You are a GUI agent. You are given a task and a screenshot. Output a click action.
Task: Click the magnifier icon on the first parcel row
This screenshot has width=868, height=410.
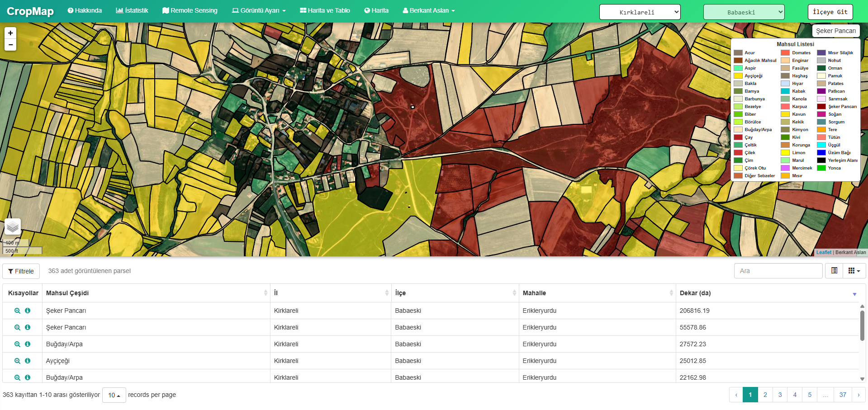[17, 311]
